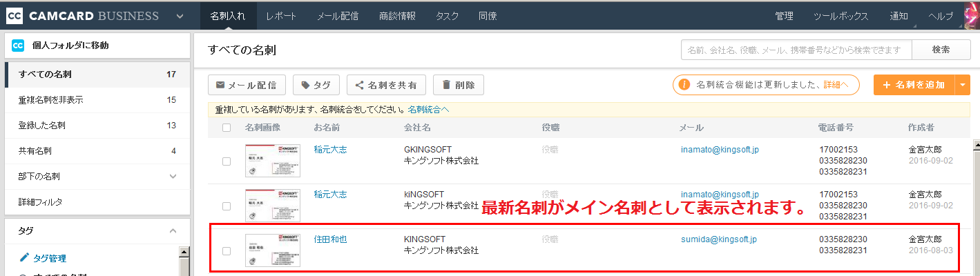This screenshot has height=276, width=980.
Task: Click the sumida@kingsoft.jp email link
Action: pyautogui.click(x=719, y=239)
